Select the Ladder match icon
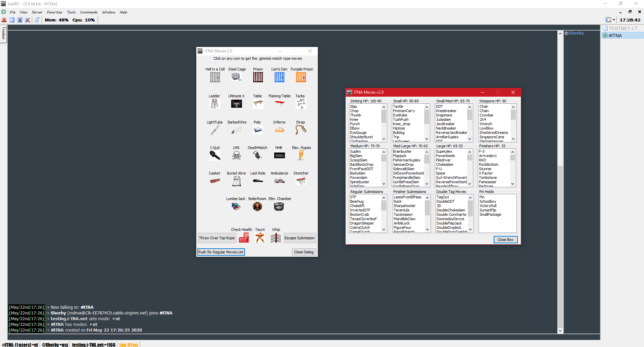The image size is (644, 347). (215, 104)
